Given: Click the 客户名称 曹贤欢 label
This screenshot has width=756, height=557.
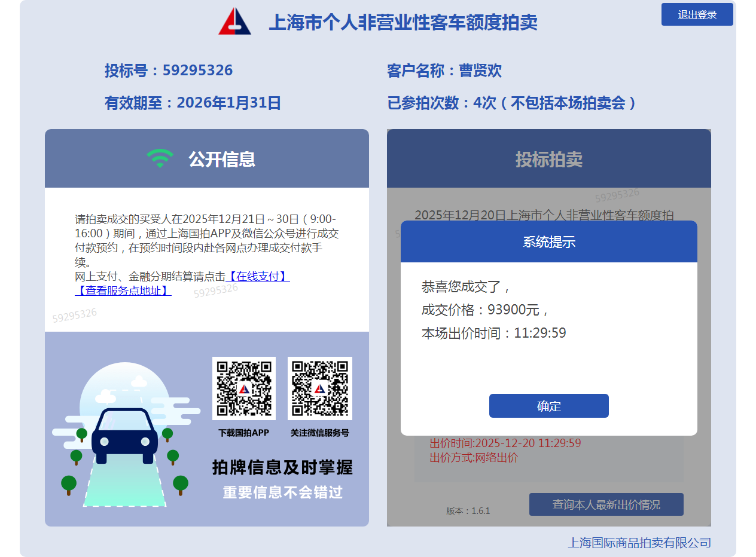Looking at the screenshot, I should click(x=444, y=71).
